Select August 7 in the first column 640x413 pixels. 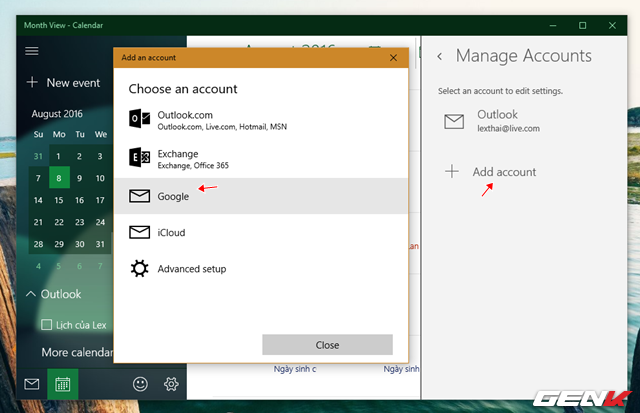38,178
